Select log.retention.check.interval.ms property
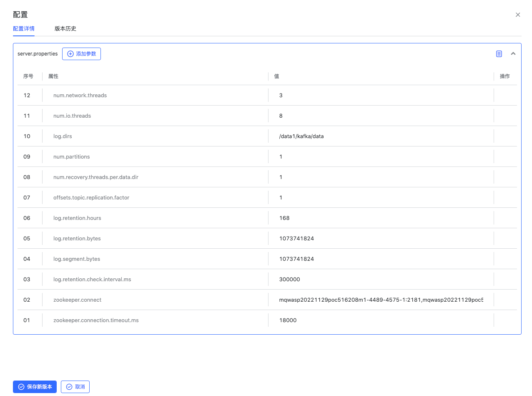 92,280
